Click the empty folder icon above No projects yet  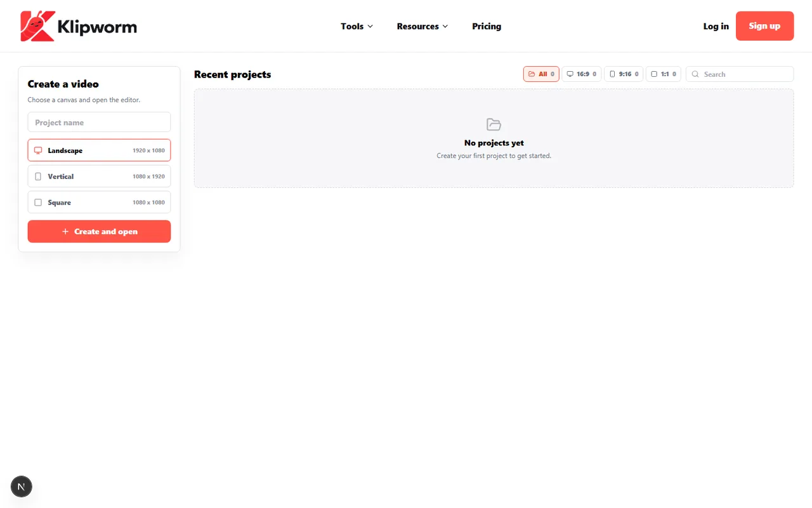pyautogui.click(x=494, y=124)
